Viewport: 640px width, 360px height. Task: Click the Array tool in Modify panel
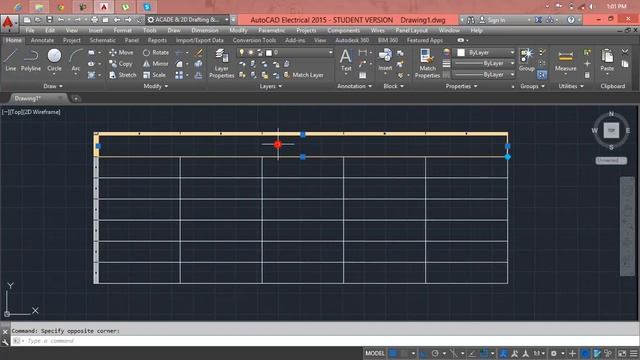pyautogui.click(x=179, y=75)
